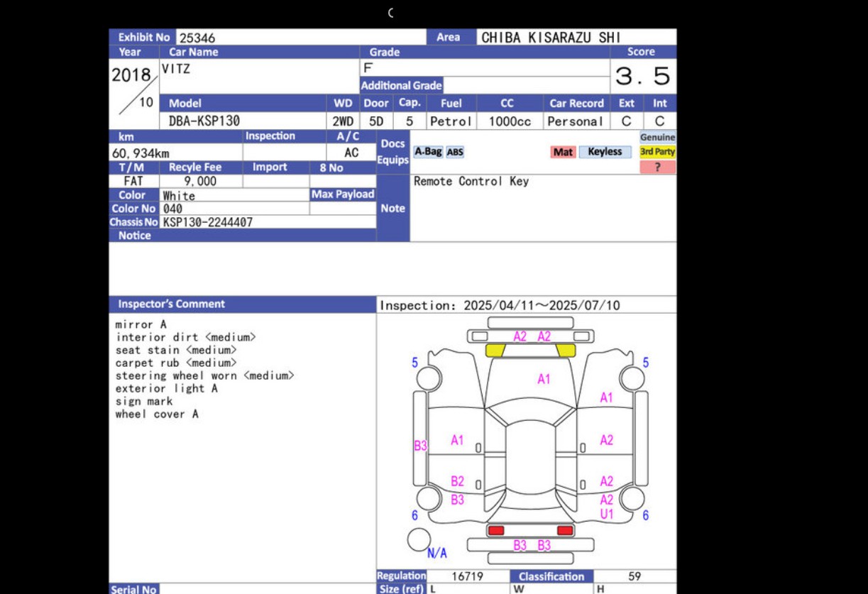Click the Serial No label
868x594 pixels.
(133, 590)
